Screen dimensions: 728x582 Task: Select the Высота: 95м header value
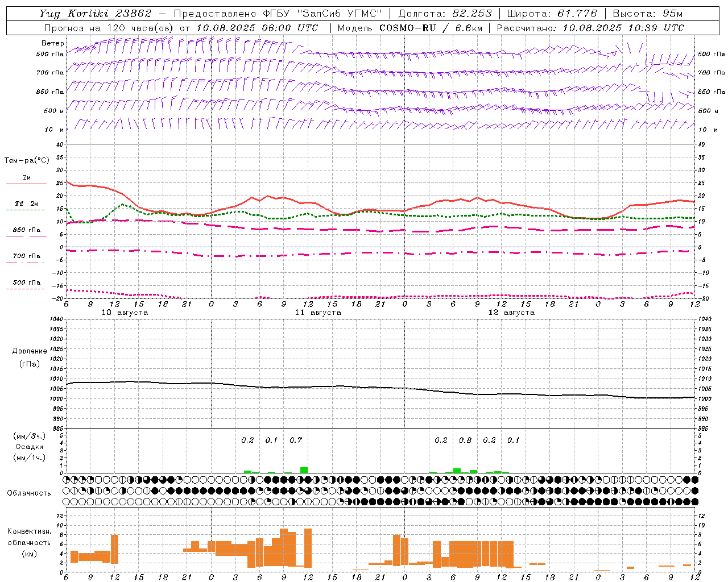pyautogui.click(x=647, y=14)
